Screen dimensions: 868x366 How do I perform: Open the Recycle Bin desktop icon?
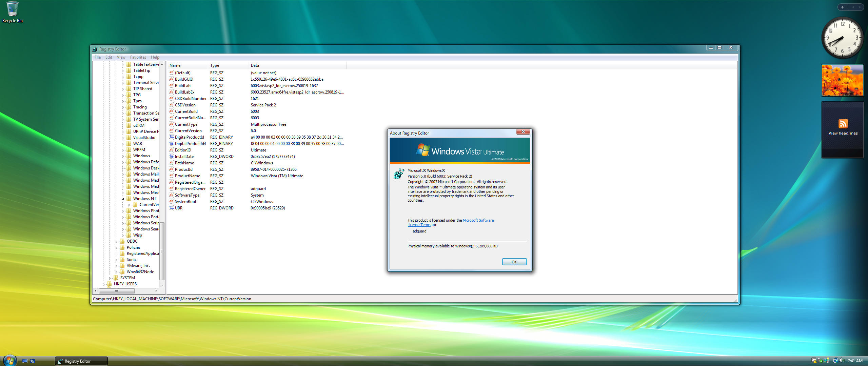[13, 13]
